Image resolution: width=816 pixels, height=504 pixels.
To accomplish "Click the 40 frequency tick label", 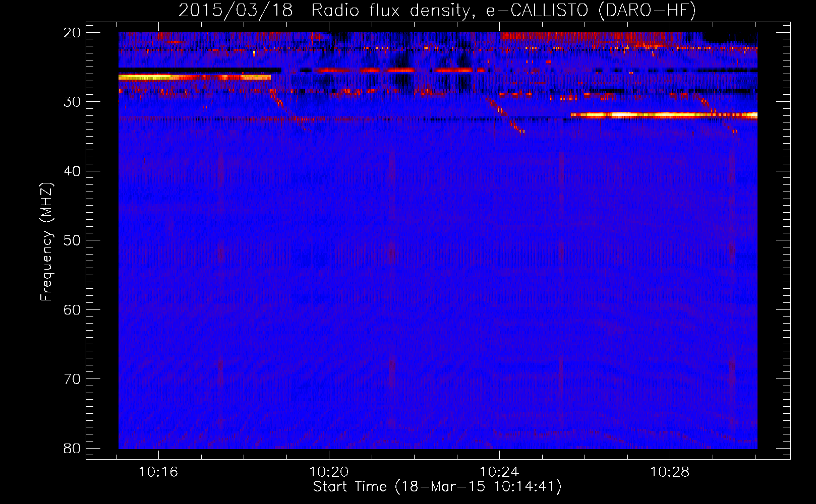I will [72, 171].
